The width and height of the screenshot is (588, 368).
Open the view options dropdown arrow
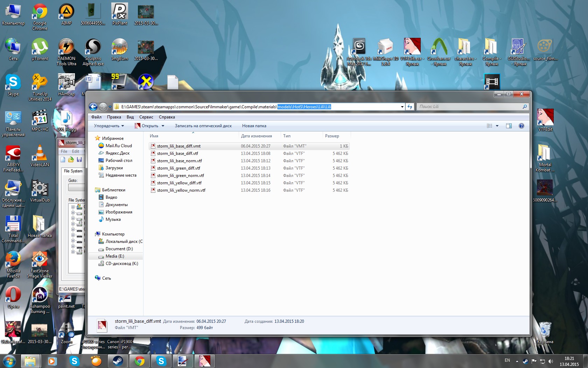(497, 126)
